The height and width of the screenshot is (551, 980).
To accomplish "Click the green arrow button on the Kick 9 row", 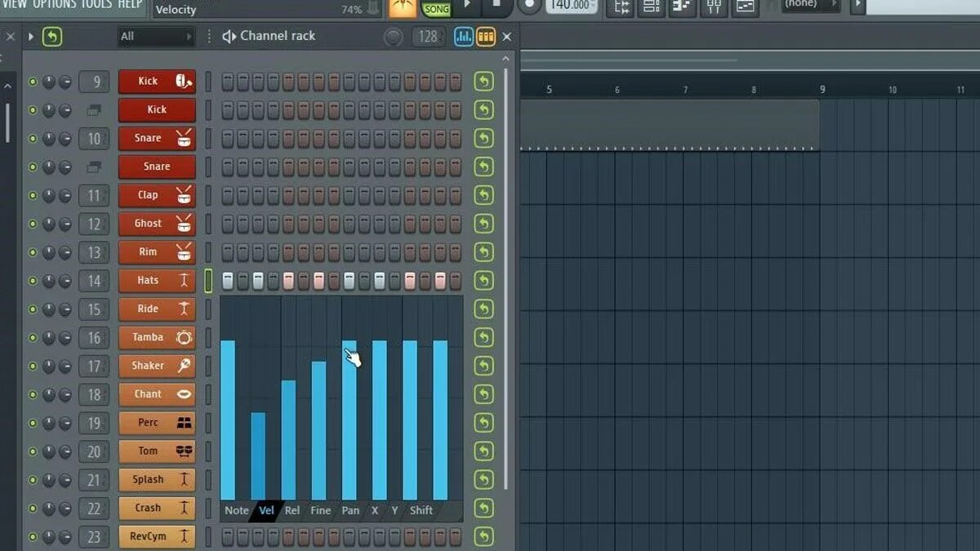I will [483, 82].
